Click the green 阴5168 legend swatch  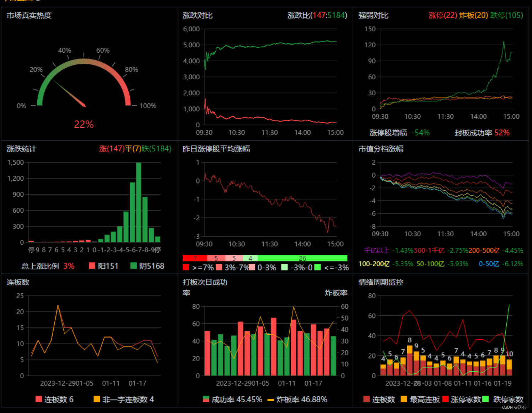coord(134,266)
